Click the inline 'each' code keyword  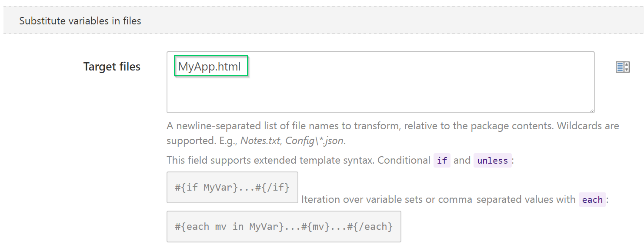point(592,200)
